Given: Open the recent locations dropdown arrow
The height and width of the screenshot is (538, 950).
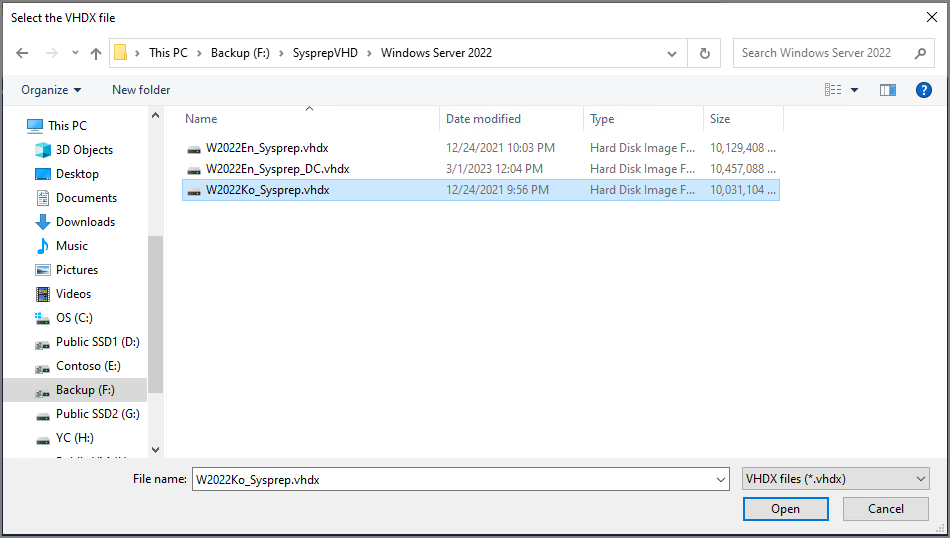Looking at the screenshot, I should [x=75, y=53].
